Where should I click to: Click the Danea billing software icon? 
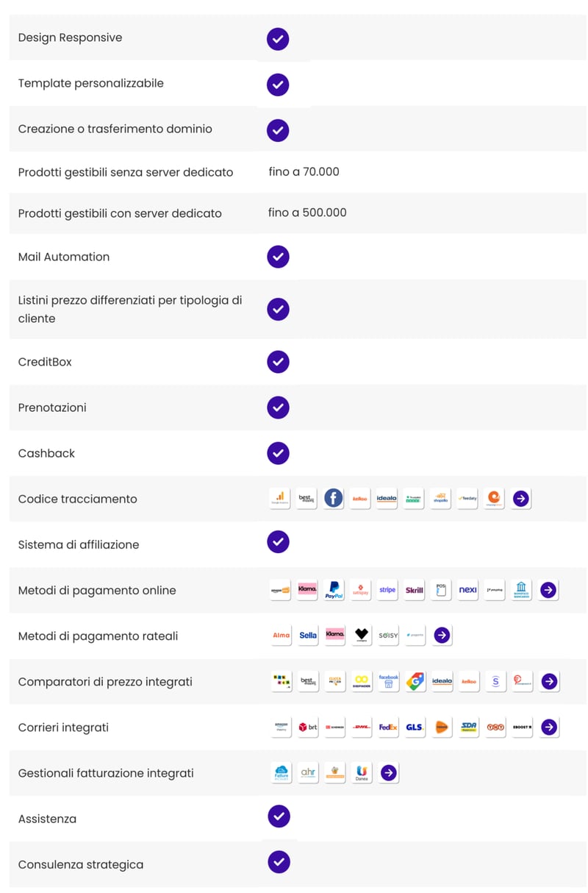362,772
